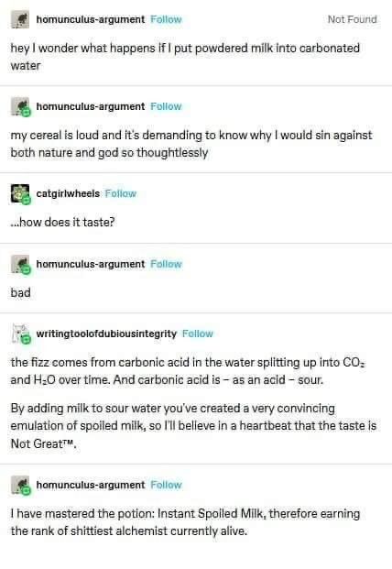Follow homunculus-argument from cereal post

click(x=166, y=106)
